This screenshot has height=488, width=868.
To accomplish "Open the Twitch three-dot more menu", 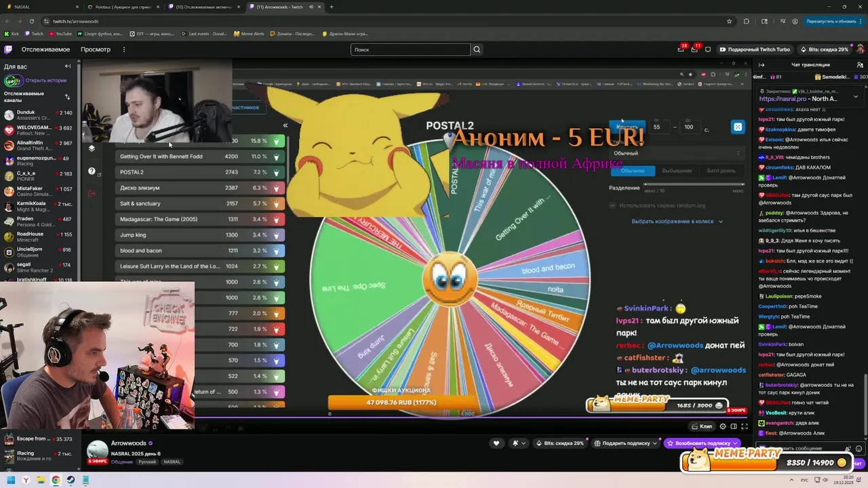I will (123, 49).
